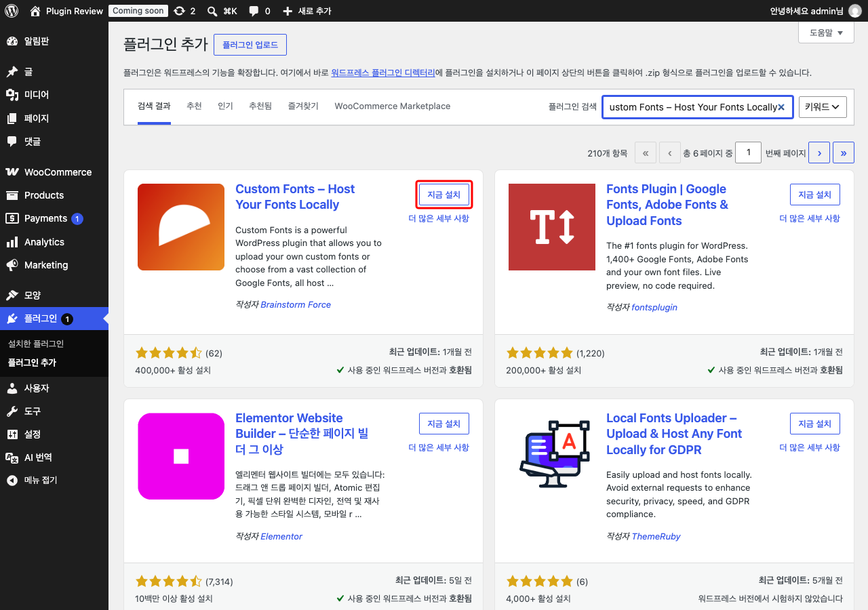Click the current page number field
This screenshot has height=610, width=868.
749,152
